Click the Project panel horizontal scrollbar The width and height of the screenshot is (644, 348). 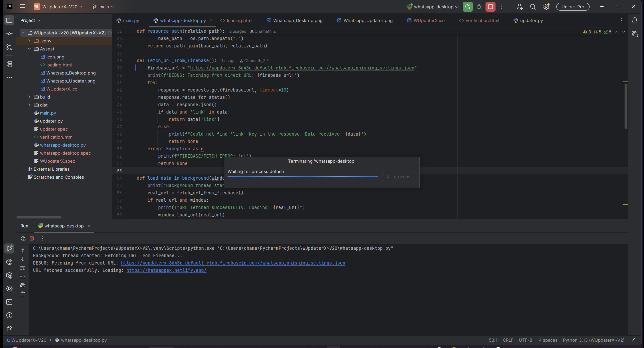pyautogui.click(x=39, y=217)
